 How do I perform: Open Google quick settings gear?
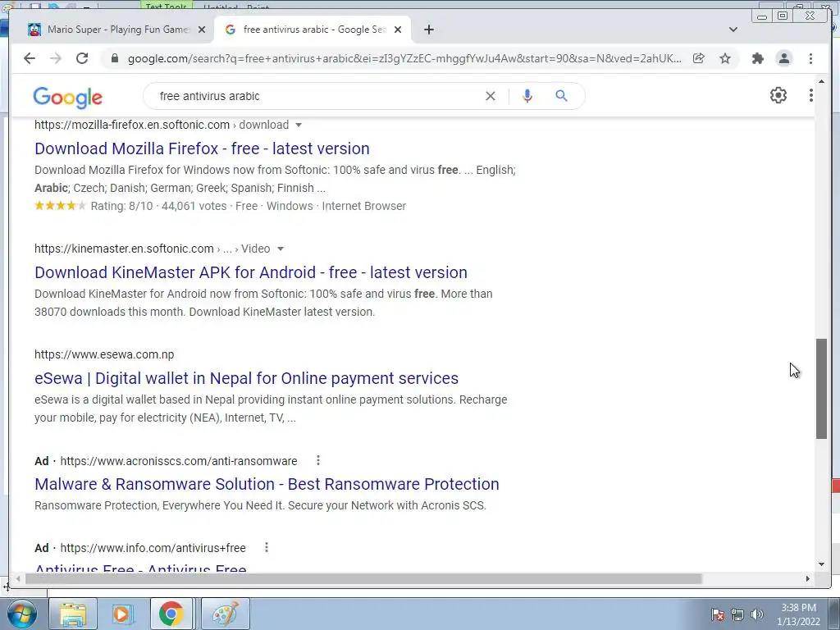click(778, 95)
